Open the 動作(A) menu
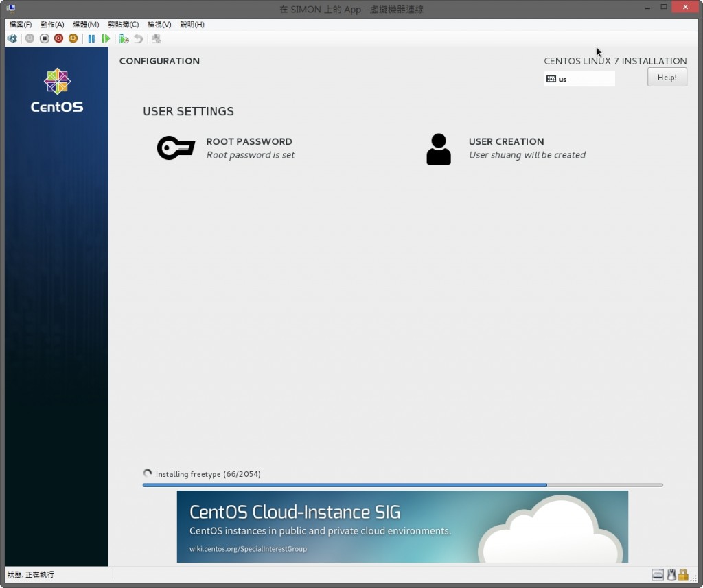703x588 pixels. [52, 24]
